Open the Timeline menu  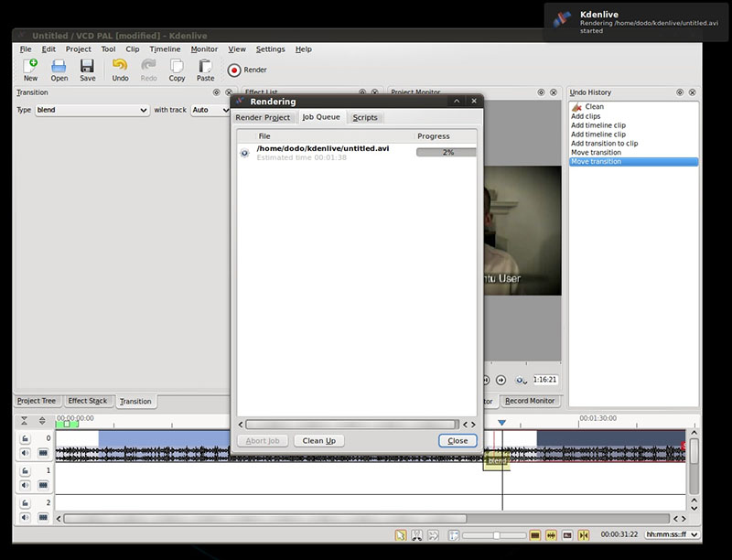click(165, 49)
